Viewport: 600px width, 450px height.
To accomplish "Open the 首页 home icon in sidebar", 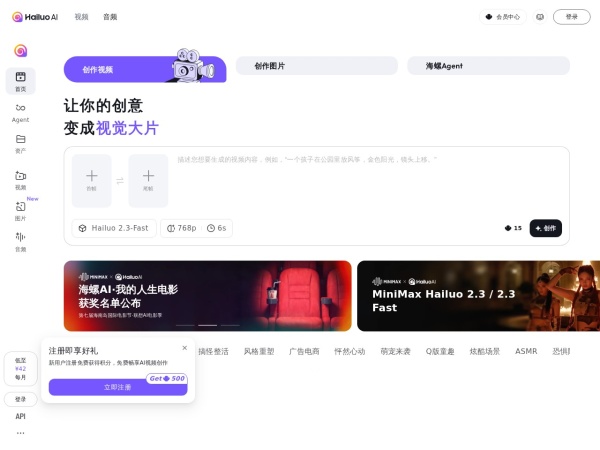I will (20, 80).
